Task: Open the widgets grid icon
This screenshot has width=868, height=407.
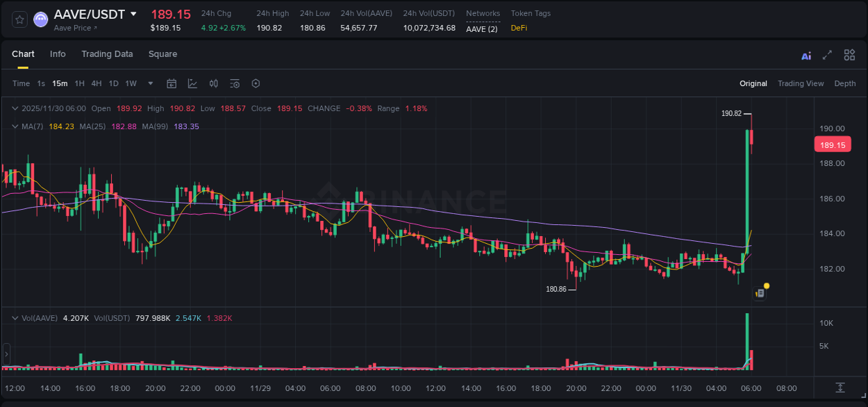Action: pos(849,54)
